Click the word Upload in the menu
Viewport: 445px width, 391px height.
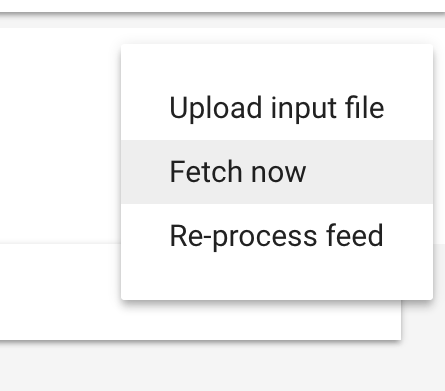(x=216, y=109)
